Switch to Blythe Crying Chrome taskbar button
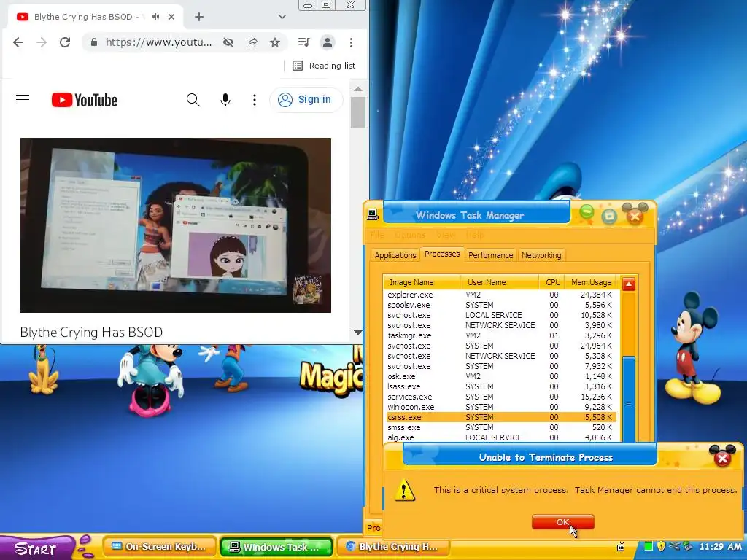Screen dimensions: 747x560 pyautogui.click(x=393, y=547)
